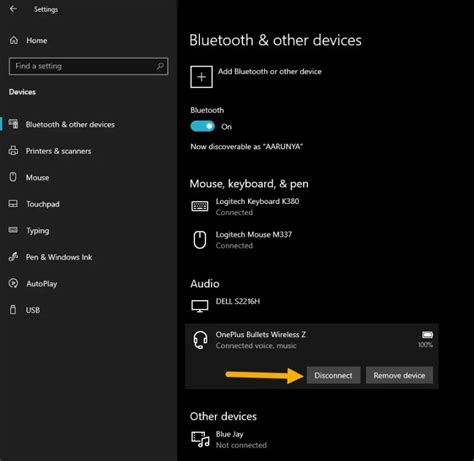
Task: Click the Touchpad sidebar icon
Action: click(x=13, y=204)
